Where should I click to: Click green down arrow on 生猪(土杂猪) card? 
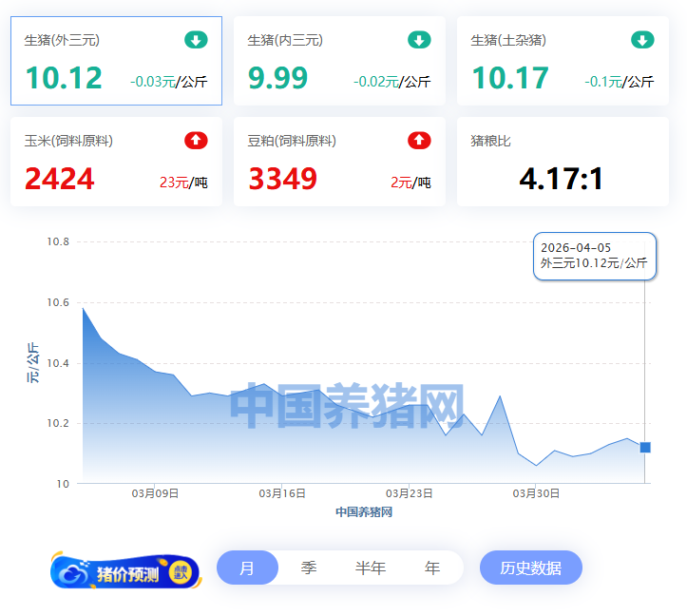tap(642, 40)
